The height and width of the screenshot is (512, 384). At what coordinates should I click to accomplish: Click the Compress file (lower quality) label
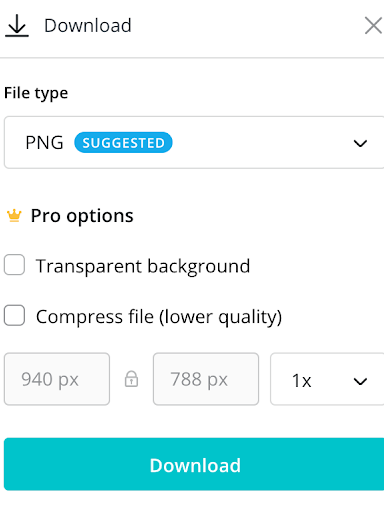(159, 317)
